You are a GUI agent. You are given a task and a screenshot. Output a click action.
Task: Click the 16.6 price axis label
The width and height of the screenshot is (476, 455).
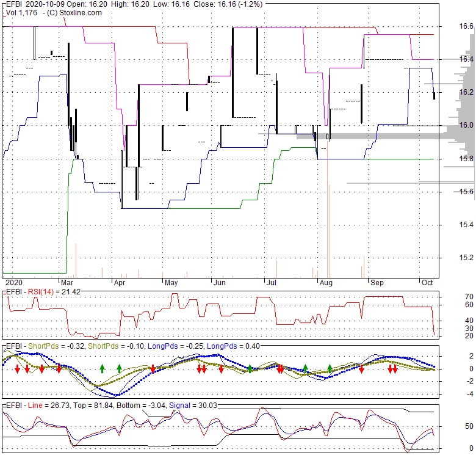(466, 26)
